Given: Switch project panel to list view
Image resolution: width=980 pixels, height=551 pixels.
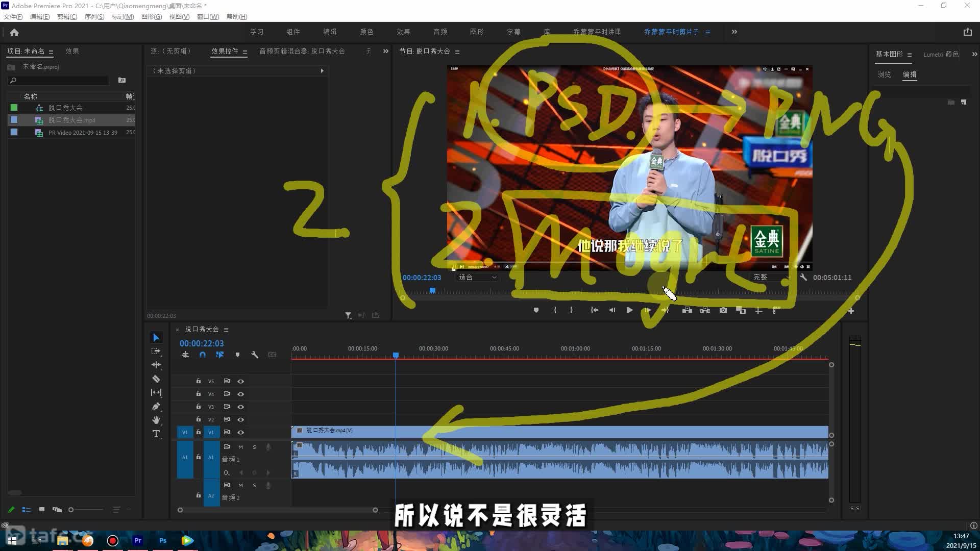Looking at the screenshot, I should [x=27, y=510].
